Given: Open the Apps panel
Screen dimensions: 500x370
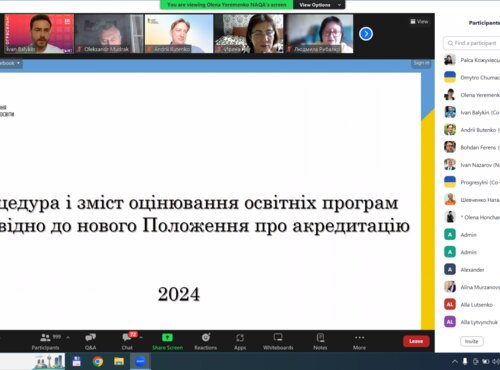Looking at the screenshot, I should 240,342.
